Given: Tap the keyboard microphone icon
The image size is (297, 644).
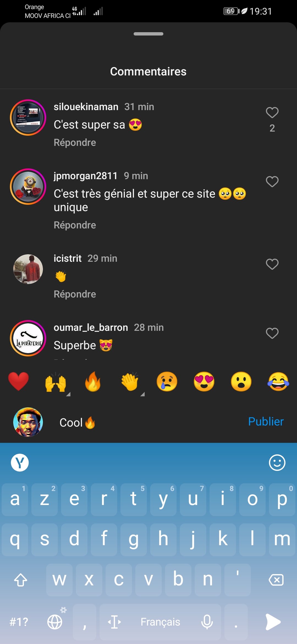Looking at the screenshot, I should [x=207, y=622].
